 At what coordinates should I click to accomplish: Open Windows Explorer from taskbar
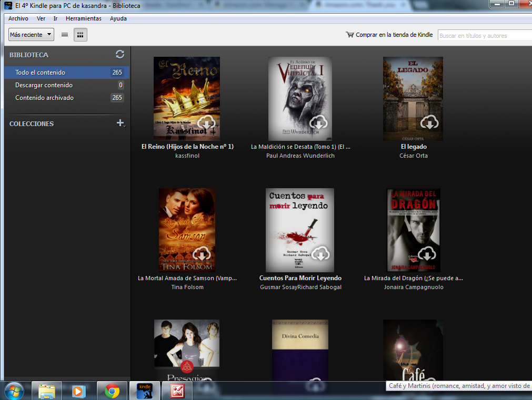(x=47, y=391)
